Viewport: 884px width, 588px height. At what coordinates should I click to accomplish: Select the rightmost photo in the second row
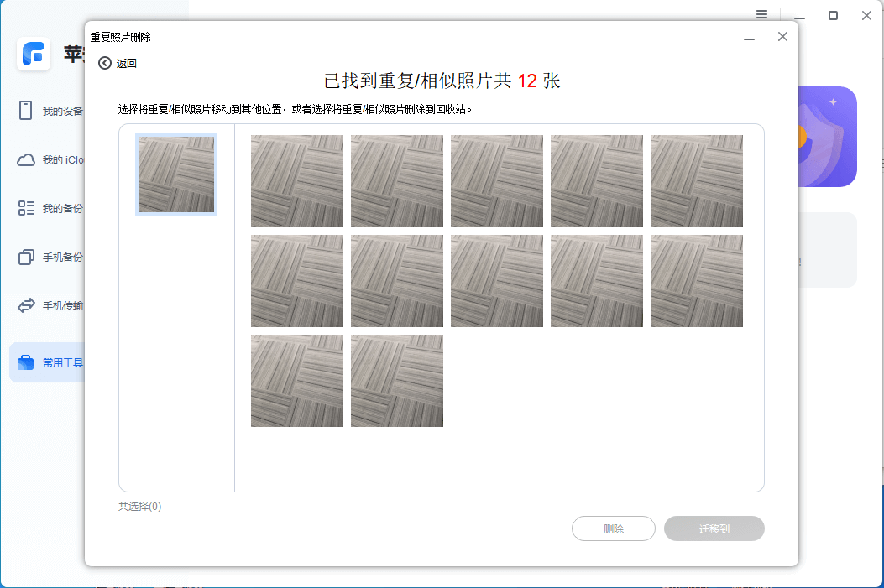point(696,280)
